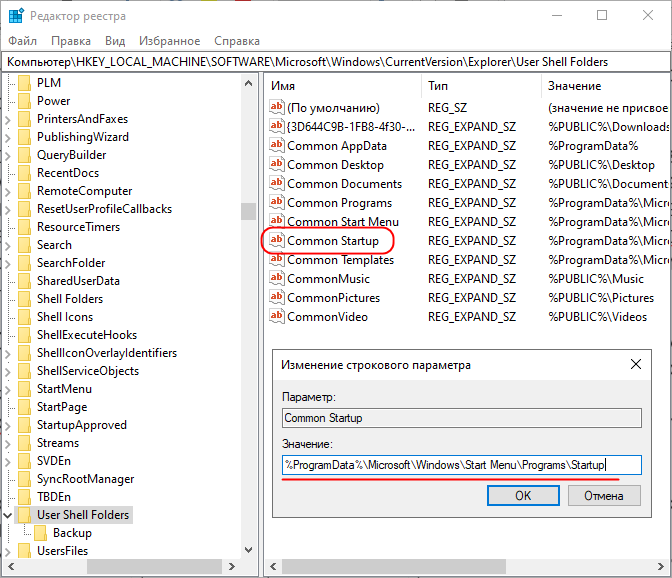Image resolution: width=672 pixels, height=578 pixels.
Task: Click the Shell Icons key folder icon
Action: tap(24, 317)
